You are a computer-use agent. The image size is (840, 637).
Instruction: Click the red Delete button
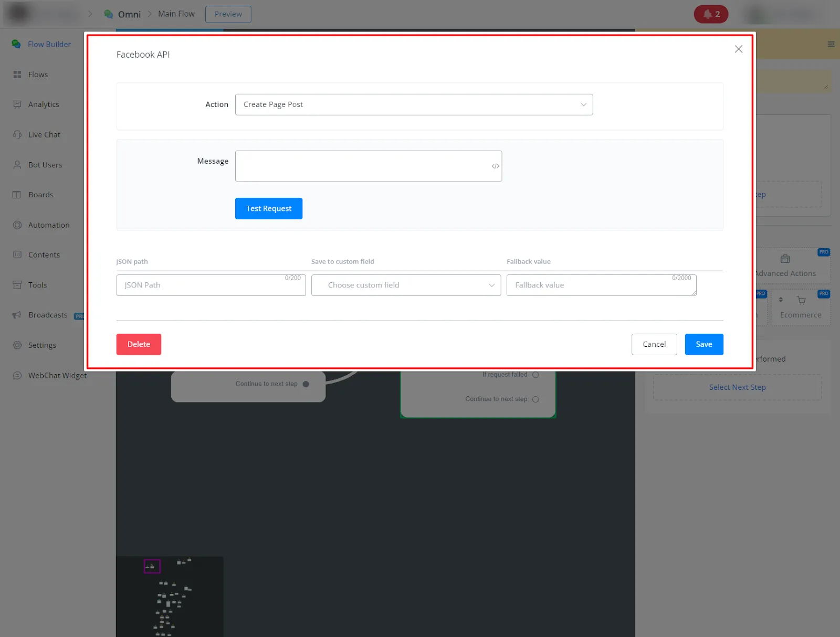pos(139,344)
